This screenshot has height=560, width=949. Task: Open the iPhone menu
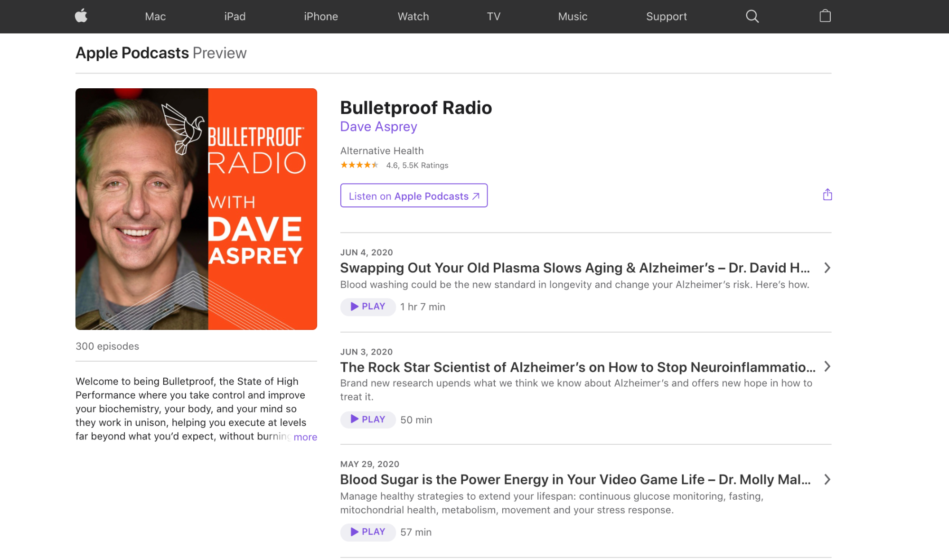coord(321,16)
